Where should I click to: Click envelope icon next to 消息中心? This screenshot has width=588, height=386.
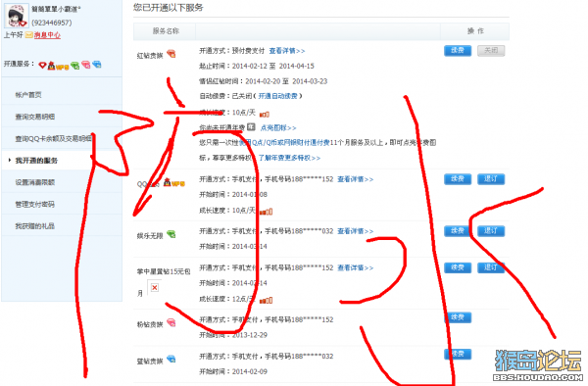28,35
